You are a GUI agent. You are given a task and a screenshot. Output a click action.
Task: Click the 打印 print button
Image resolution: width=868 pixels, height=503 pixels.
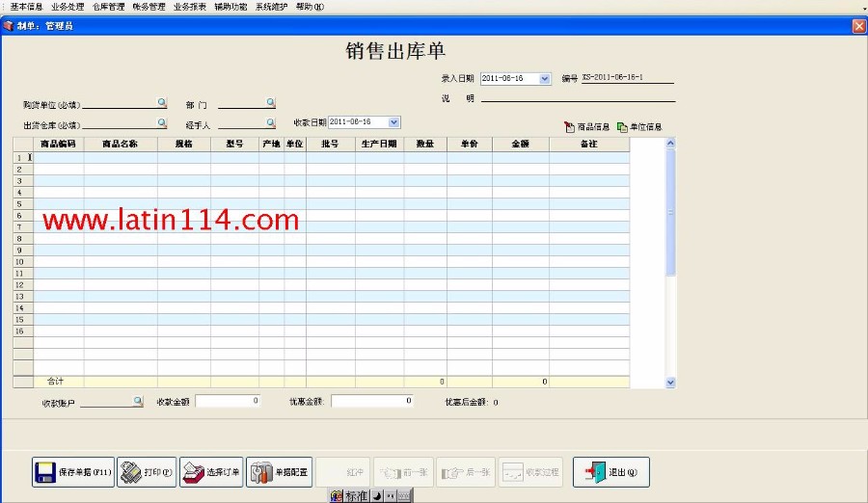click(x=147, y=472)
